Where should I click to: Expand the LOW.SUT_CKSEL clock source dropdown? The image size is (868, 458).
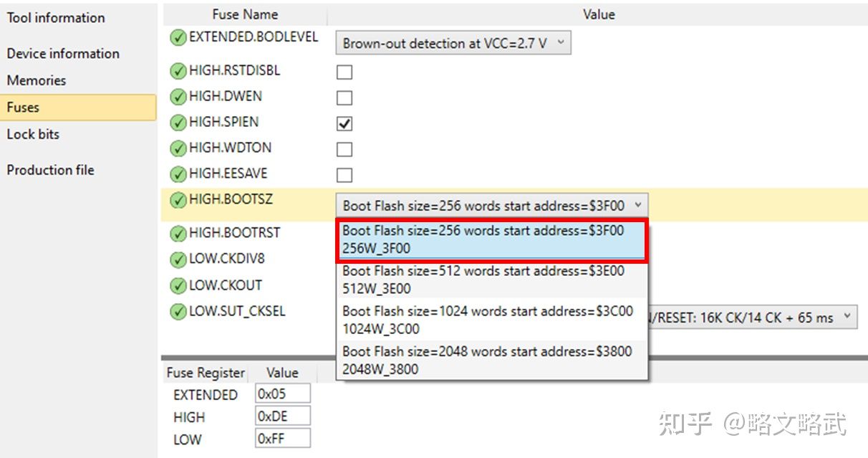tap(848, 317)
